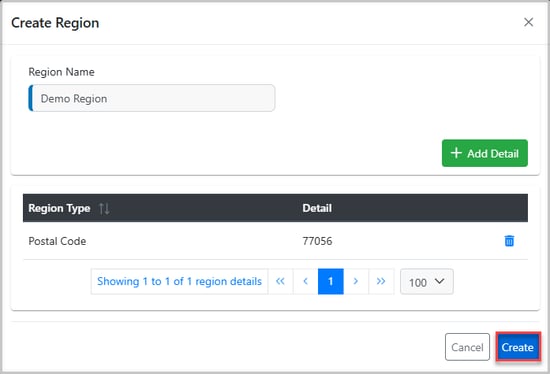Close the Create Region dialog
The height and width of the screenshot is (374, 550).
[x=528, y=22]
